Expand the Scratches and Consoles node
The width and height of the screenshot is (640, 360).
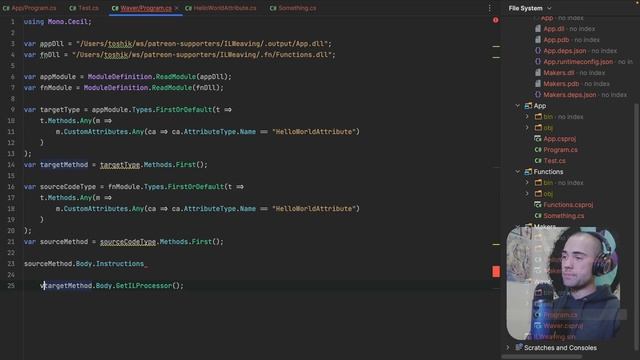[x=508, y=347]
